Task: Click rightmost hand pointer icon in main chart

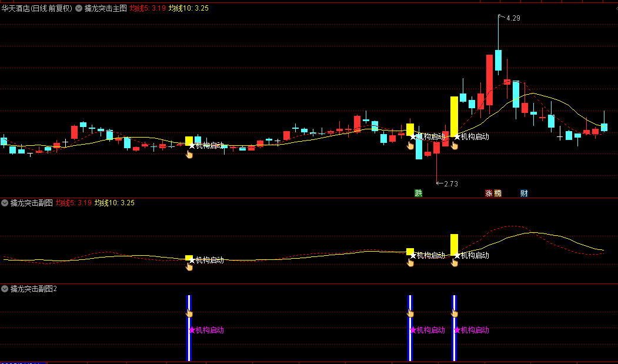Action: [x=455, y=145]
